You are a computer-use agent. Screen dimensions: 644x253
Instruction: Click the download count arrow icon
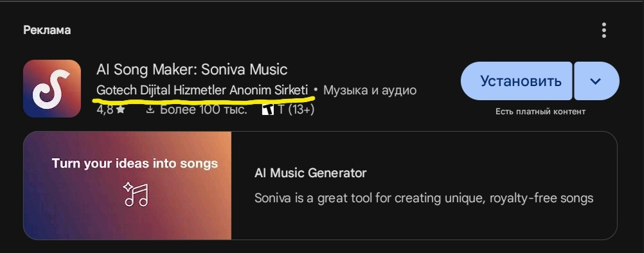click(x=150, y=110)
